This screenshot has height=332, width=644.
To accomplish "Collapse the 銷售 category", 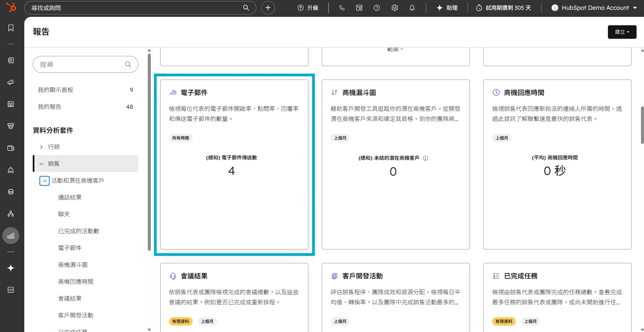I will click(41, 164).
